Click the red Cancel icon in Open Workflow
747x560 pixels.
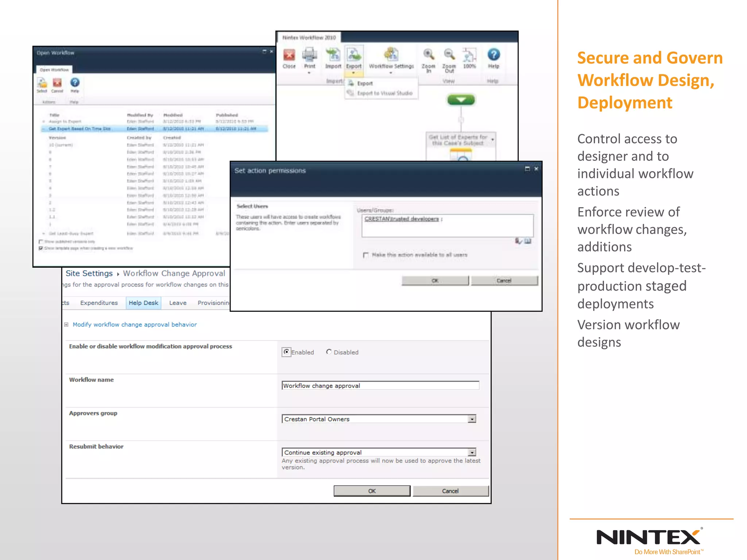(57, 83)
